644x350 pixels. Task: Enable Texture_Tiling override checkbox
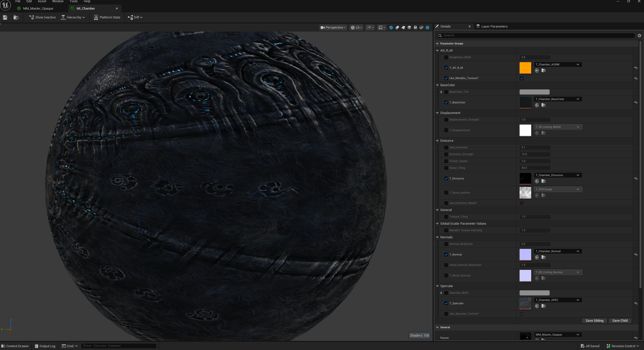(x=446, y=217)
